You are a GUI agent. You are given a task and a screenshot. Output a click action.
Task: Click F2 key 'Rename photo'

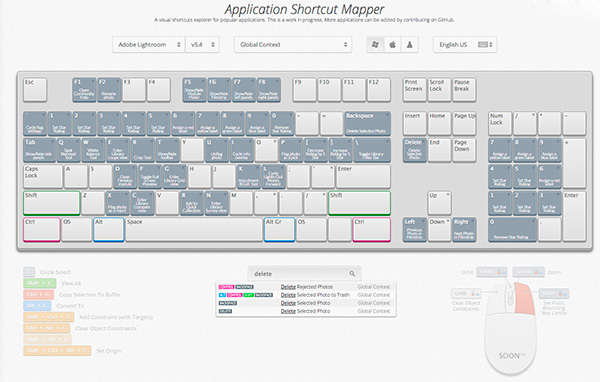[109, 90]
